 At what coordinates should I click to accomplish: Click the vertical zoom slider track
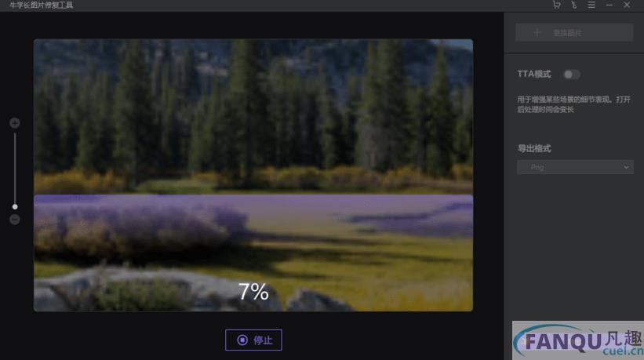15,169
